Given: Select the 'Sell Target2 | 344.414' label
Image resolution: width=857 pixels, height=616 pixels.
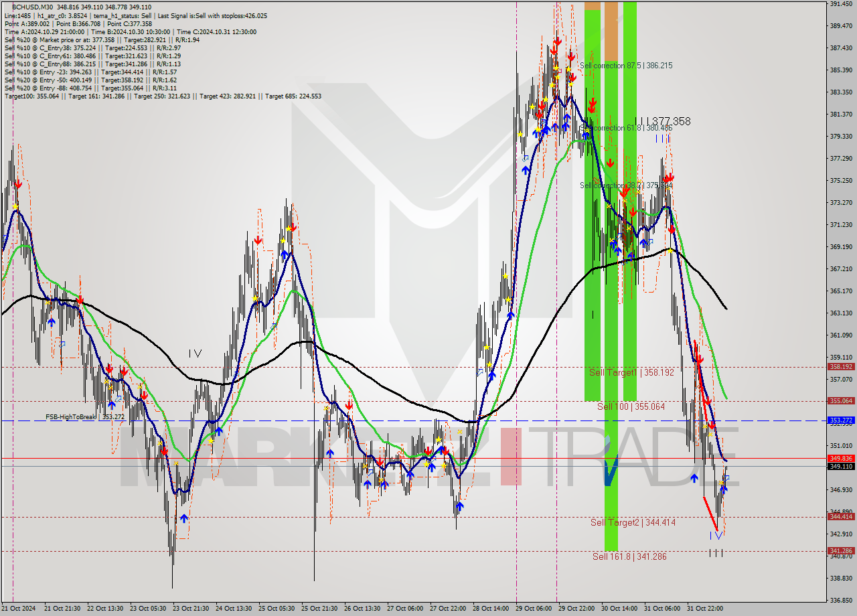Looking at the screenshot, I should click(633, 522).
